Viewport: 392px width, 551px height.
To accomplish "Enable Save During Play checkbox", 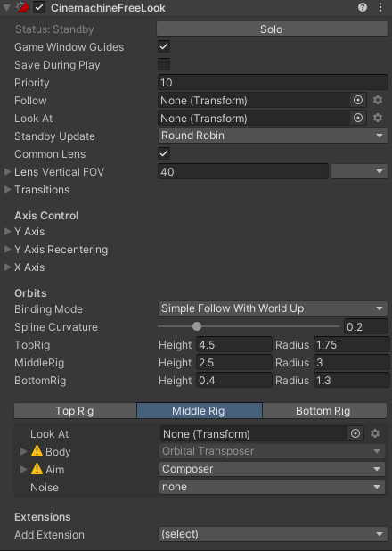I will [164, 64].
